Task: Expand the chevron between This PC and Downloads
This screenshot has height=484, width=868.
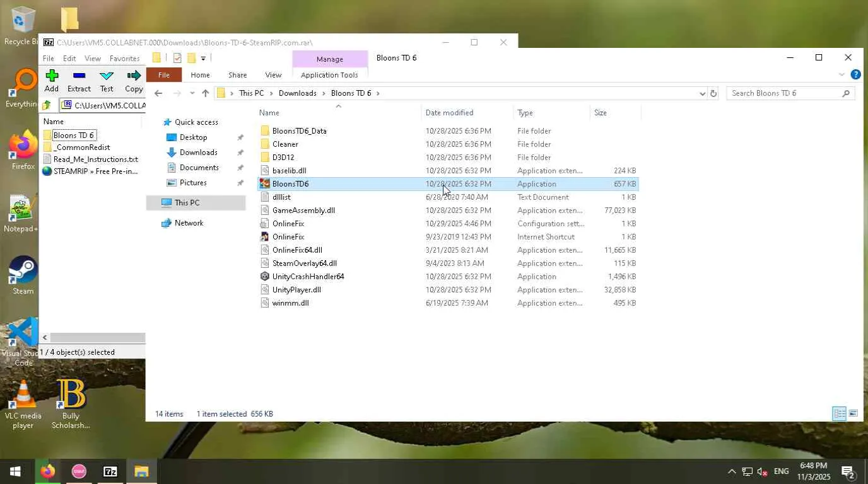Action: pos(272,93)
